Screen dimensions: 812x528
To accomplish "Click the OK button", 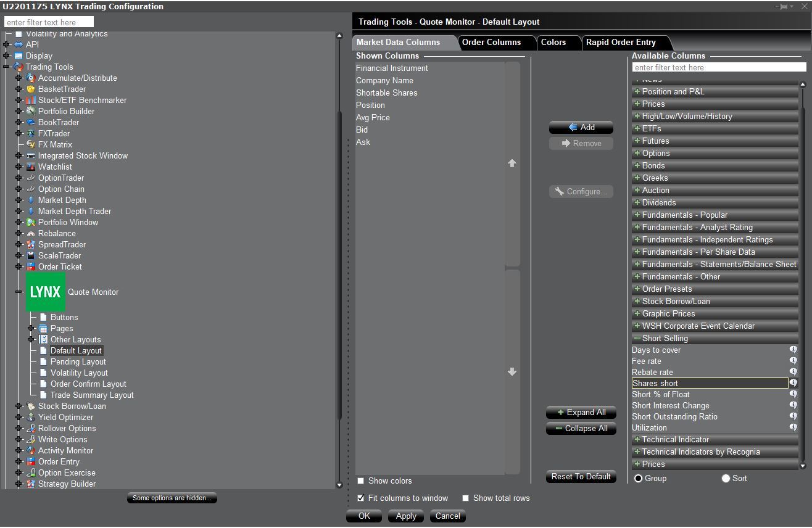I will [364, 516].
